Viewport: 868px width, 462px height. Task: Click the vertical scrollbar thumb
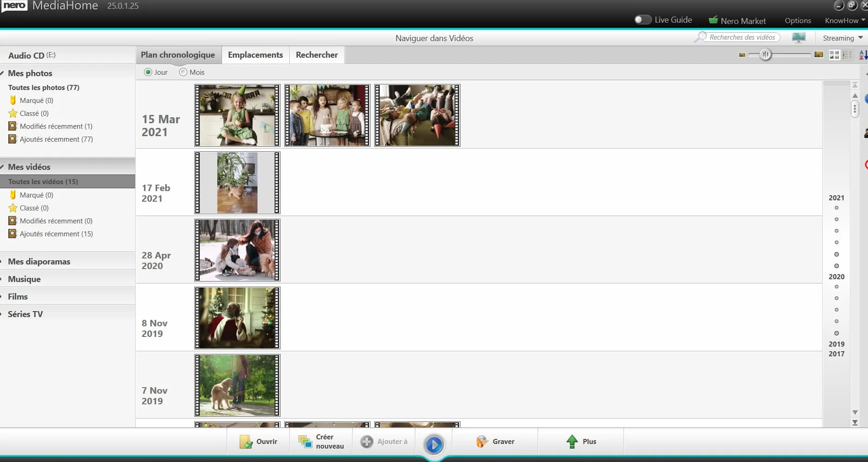pos(855,109)
